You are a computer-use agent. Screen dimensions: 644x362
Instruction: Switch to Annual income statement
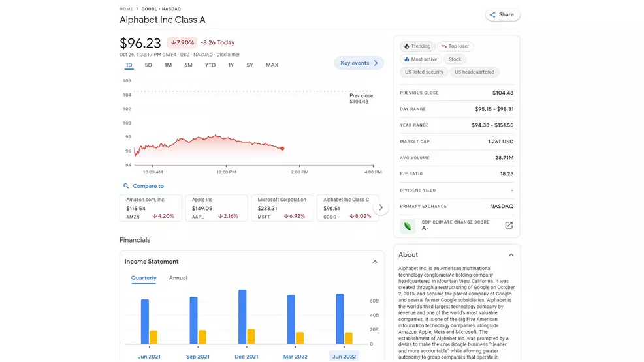coord(178,278)
